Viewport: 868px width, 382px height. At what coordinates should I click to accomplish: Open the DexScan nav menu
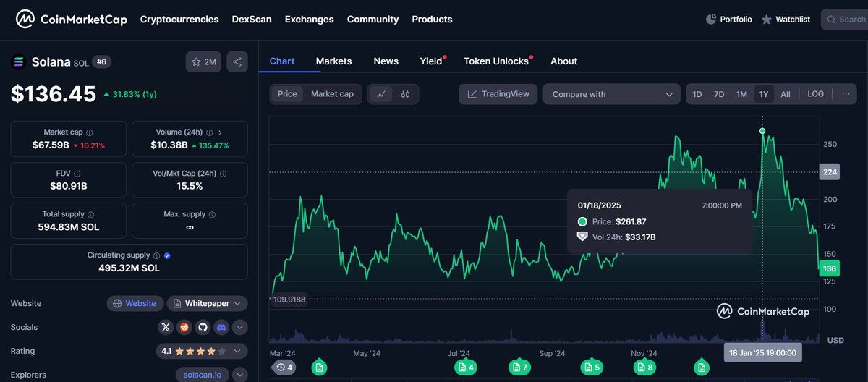pyautogui.click(x=252, y=20)
